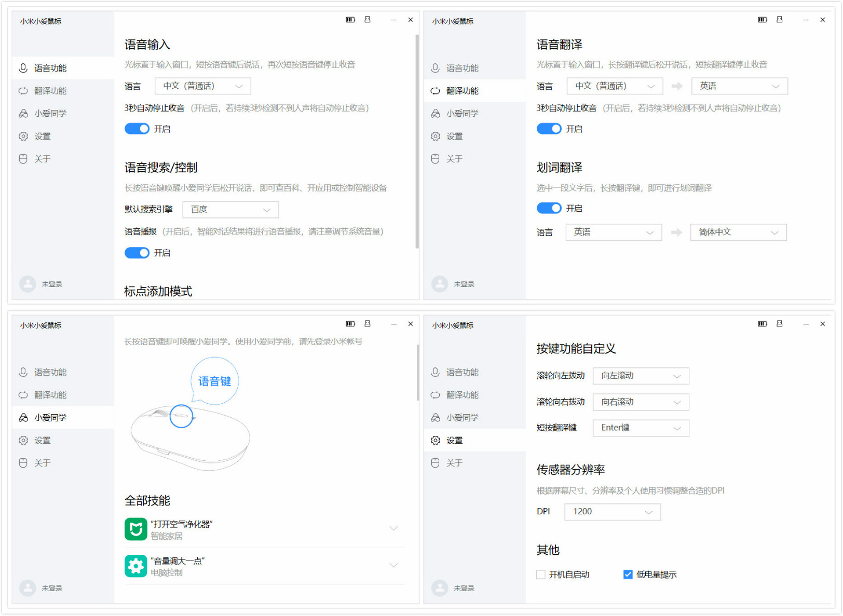
Task: Open 小爱同学 tab in top-left window
Action: tap(63, 113)
